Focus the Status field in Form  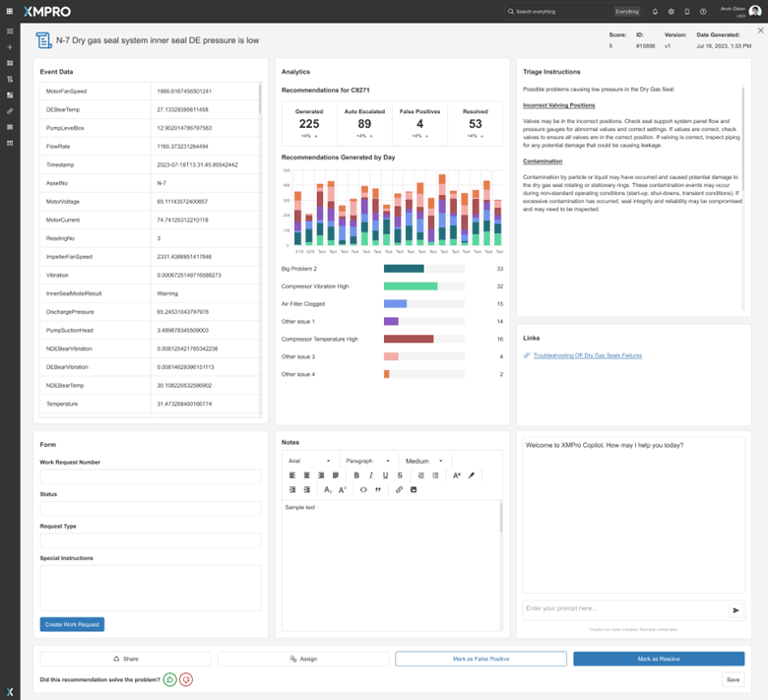[151, 508]
